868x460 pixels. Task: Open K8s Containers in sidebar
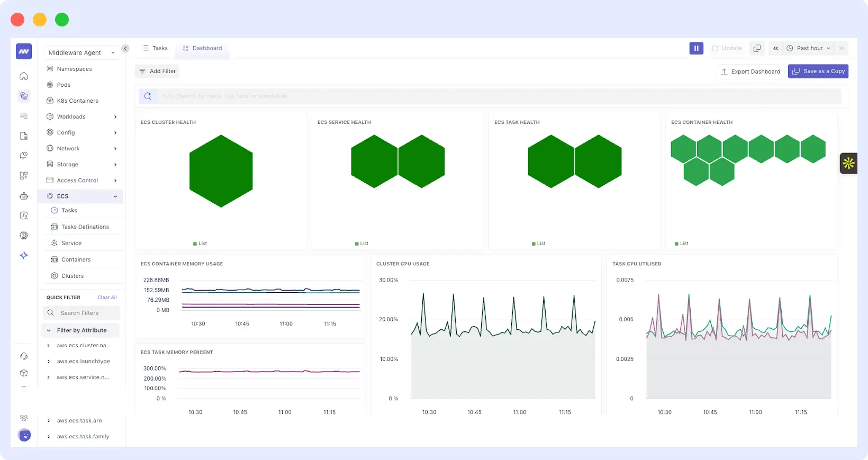pos(77,101)
